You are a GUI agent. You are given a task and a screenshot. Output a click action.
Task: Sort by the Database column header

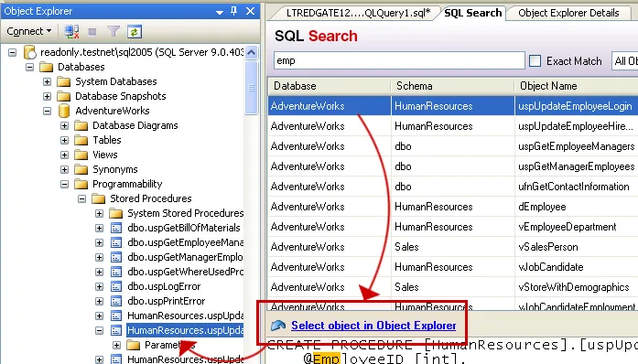pos(330,86)
